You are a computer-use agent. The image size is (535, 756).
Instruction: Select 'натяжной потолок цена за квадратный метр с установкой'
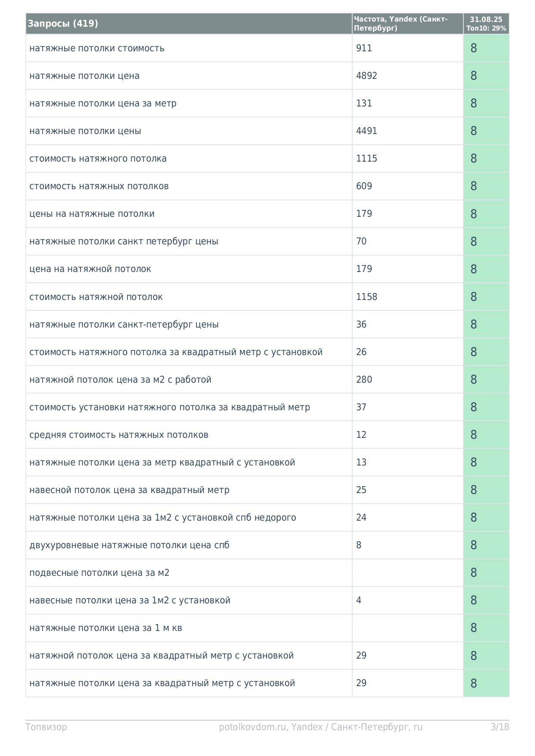(x=162, y=656)
